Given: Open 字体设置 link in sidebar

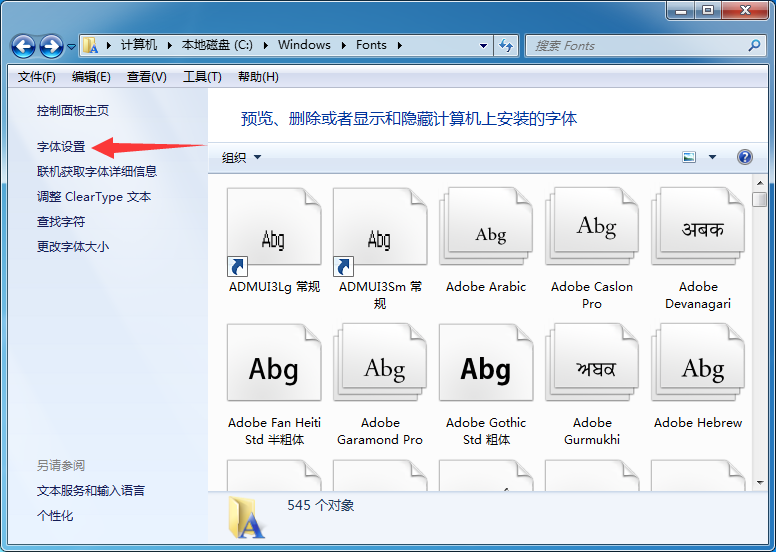Looking at the screenshot, I should pos(61,147).
